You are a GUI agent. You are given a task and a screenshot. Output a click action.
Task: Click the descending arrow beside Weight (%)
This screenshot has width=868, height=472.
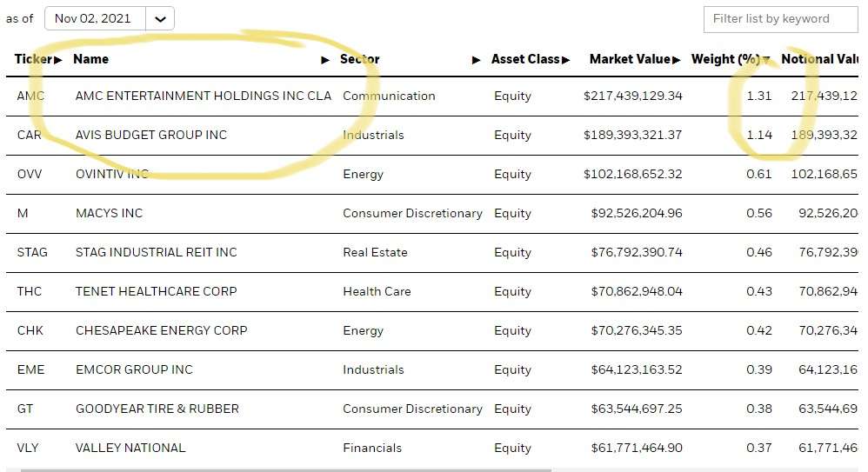coord(766,60)
